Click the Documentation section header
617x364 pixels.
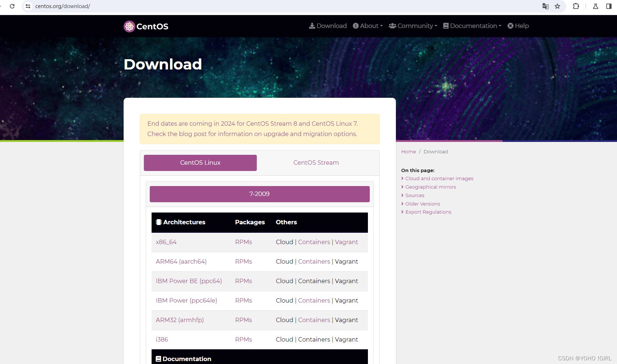coord(184,359)
